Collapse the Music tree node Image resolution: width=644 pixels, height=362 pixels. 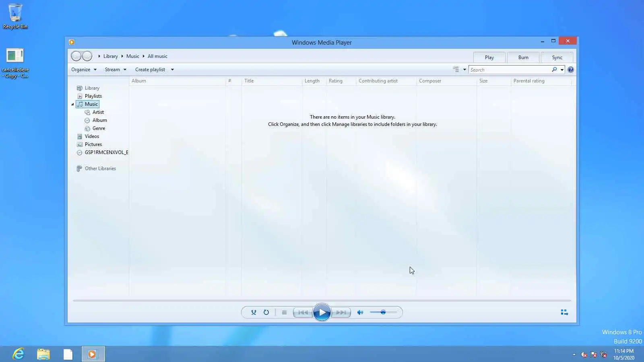(x=73, y=104)
